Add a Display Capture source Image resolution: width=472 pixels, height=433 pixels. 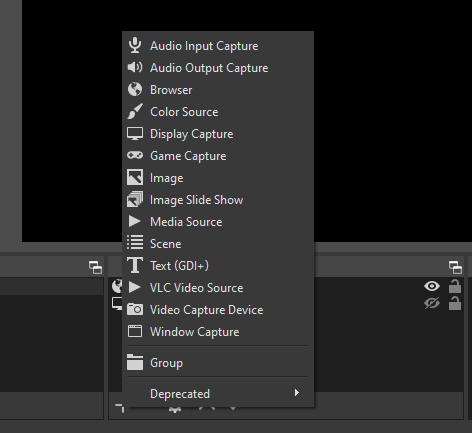(x=218, y=134)
